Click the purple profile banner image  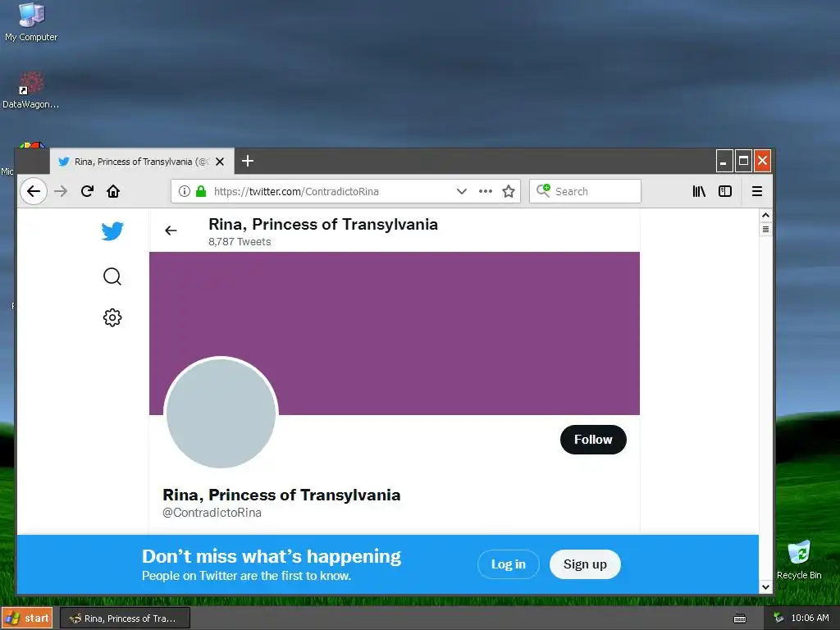[395, 333]
